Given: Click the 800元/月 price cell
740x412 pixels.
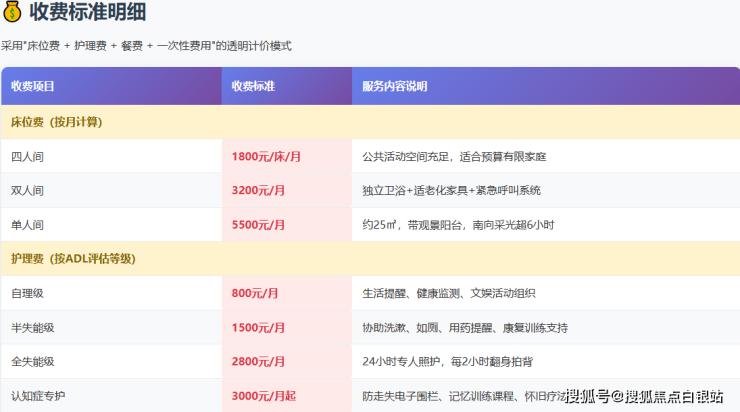Looking at the screenshot, I should point(255,294).
